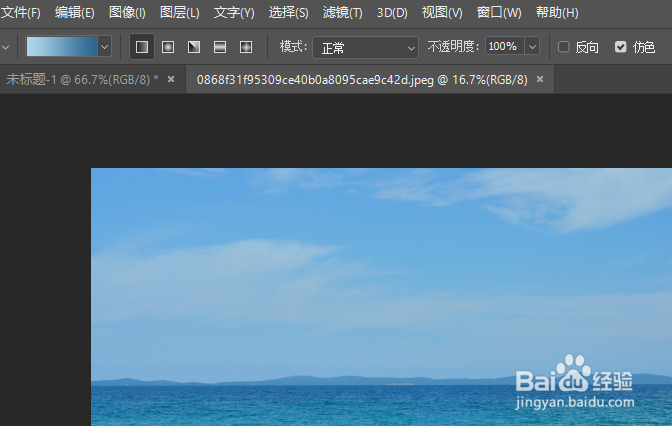Viewport: 672px width, 426px height.
Task: Open the tool preset dropdown arrow
Action: tap(6, 47)
